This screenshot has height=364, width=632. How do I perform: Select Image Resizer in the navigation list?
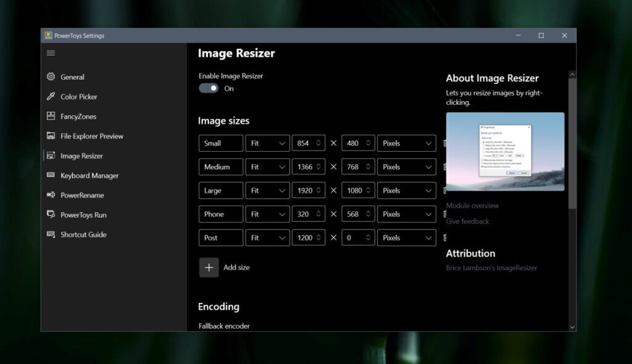click(x=80, y=155)
